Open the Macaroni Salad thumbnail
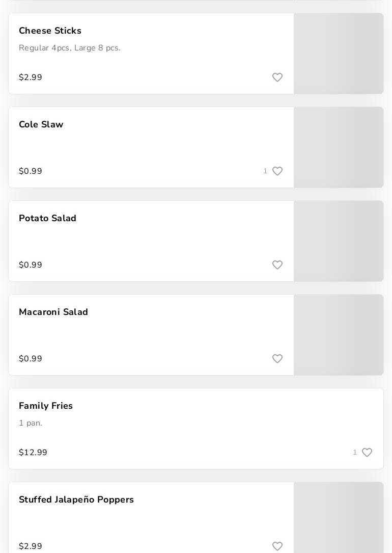Image resolution: width=392 pixels, height=553 pixels. [x=339, y=335]
